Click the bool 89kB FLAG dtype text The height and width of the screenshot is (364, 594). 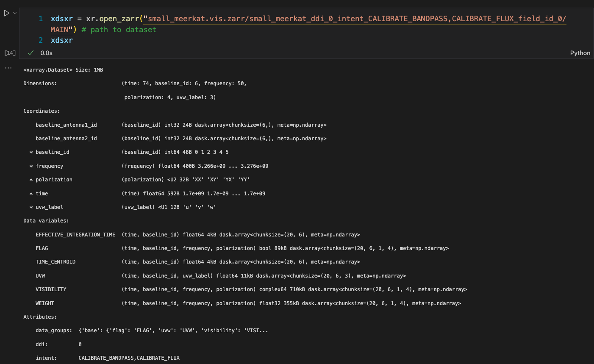pos(273,248)
